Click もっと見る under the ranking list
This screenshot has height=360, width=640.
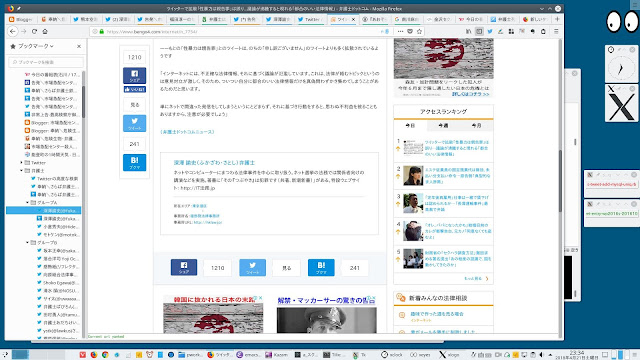coord(476,279)
